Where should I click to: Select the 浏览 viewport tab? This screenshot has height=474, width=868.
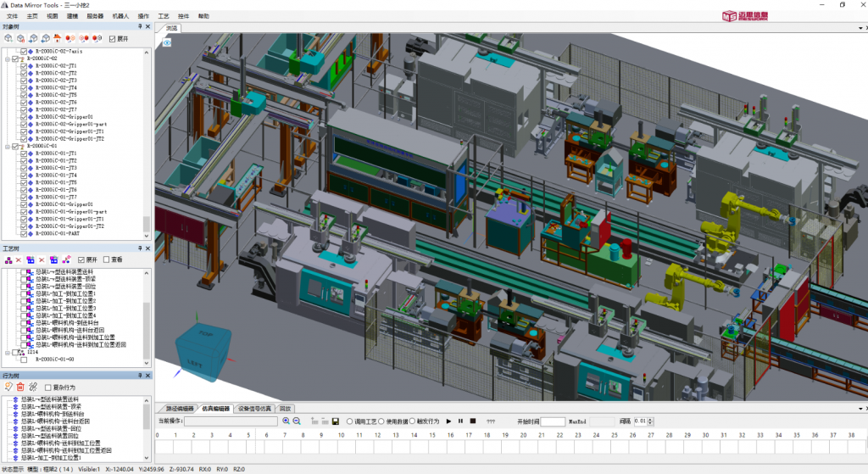point(171,28)
